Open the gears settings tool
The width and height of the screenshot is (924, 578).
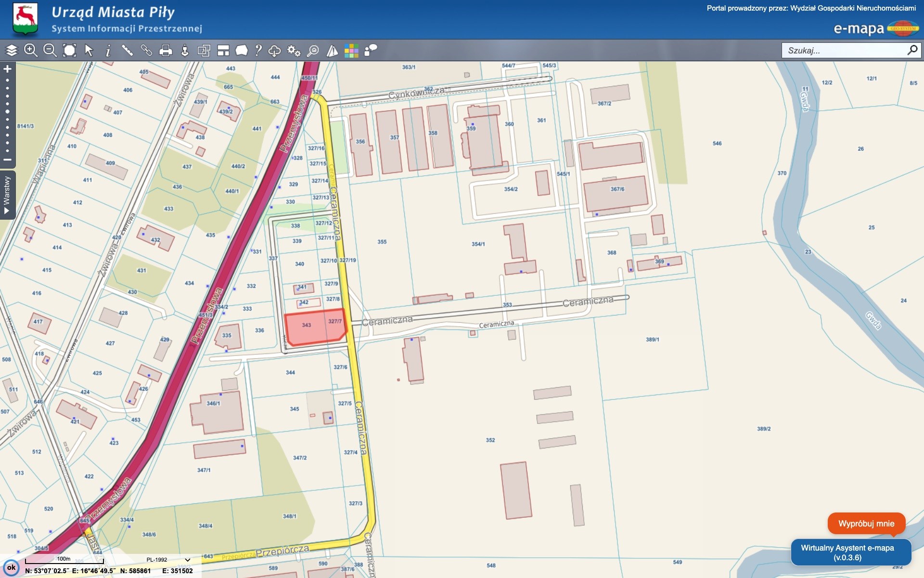(x=294, y=50)
